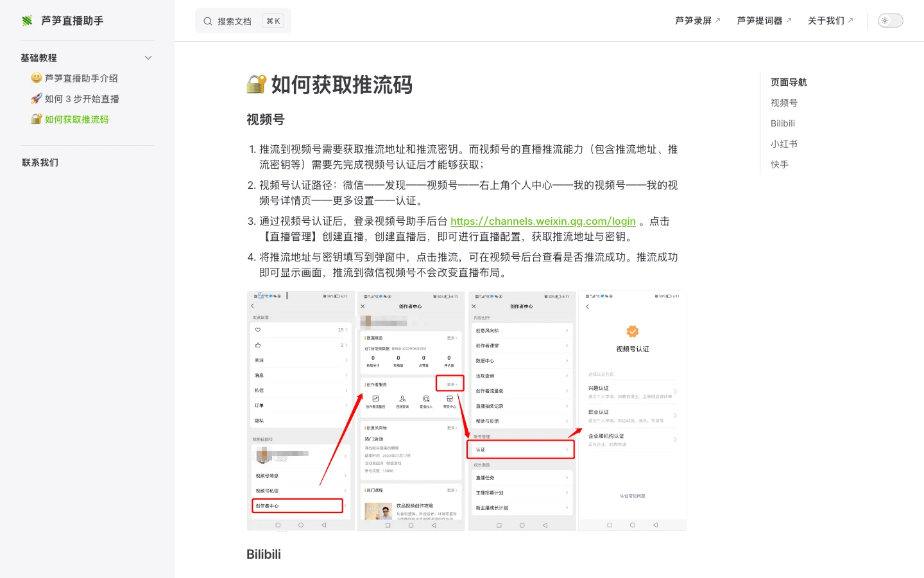Click the Bilibili section heading in the article
Image resolution: width=924 pixels, height=578 pixels.
point(264,554)
